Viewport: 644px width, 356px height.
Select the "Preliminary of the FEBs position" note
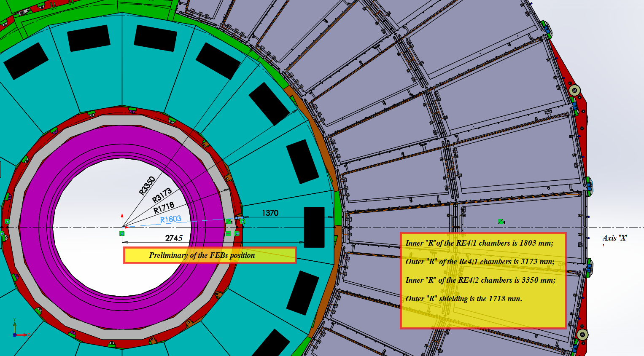(x=202, y=255)
